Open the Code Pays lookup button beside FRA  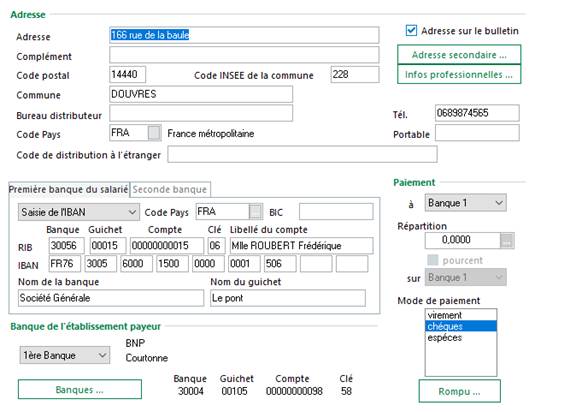[154, 133]
